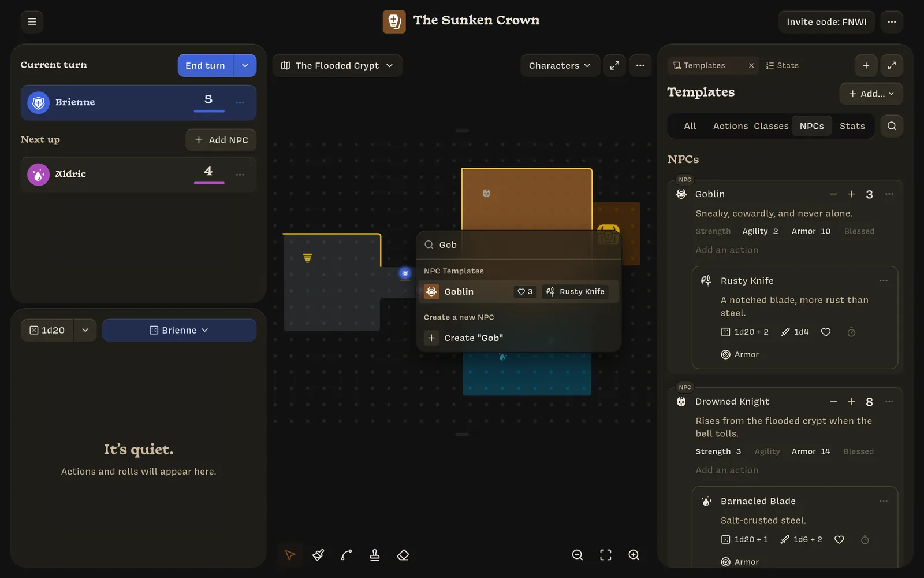Toggle the timer icon on Rusty Knife
This screenshot has height=578, width=924.
(851, 332)
